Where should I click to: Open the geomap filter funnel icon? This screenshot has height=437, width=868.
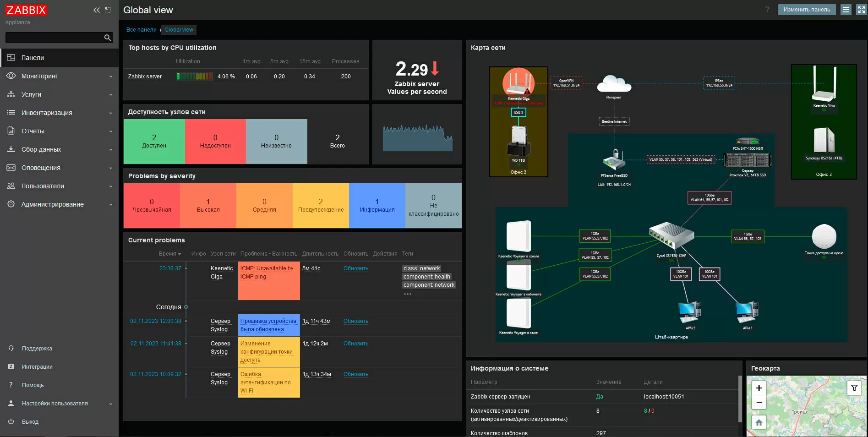[854, 388]
